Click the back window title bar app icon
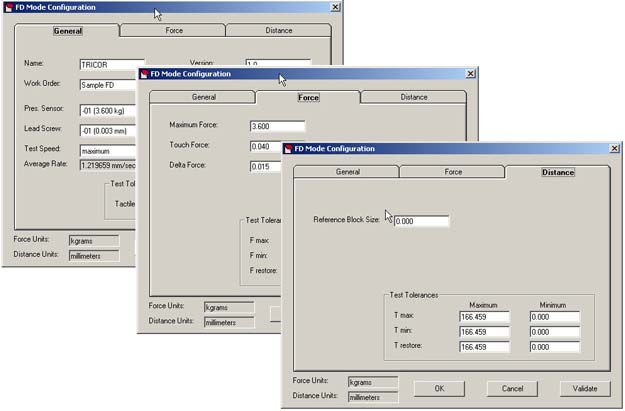 pyautogui.click(x=9, y=8)
